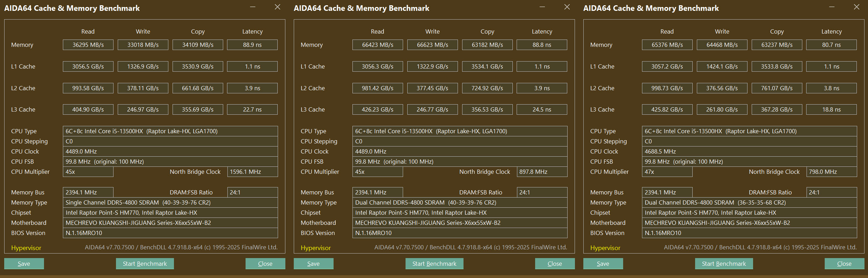Select the 1596.1 MHz North Bridge Clock value
Image resolution: width=868 pixels, height=278 pixels.
point(252,172)
